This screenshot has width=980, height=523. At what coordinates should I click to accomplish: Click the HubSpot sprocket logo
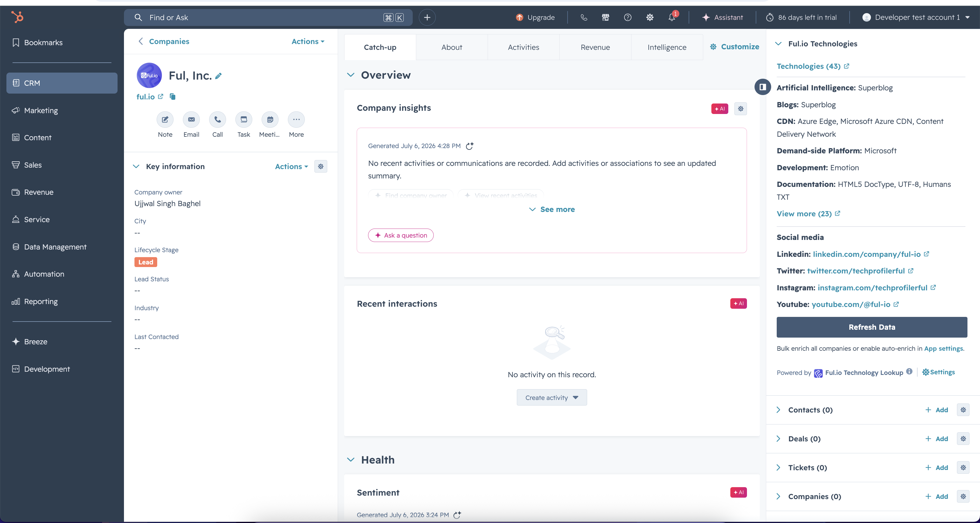click(17, 17)
